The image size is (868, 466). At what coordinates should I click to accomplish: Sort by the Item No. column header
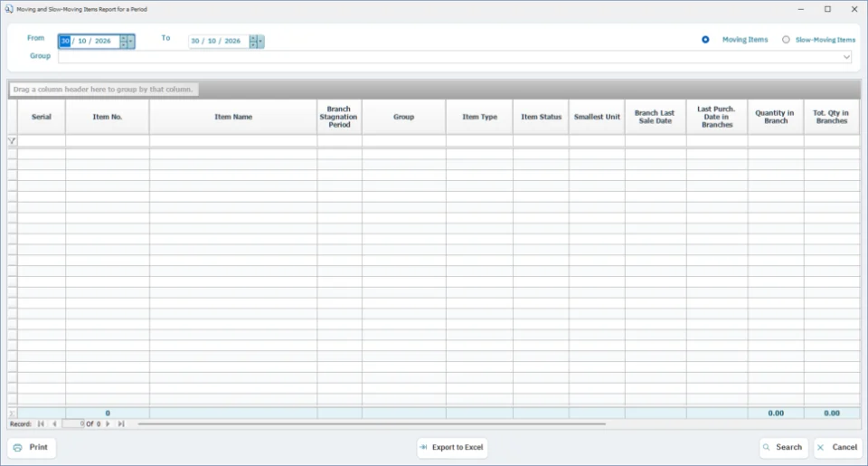(108, 117)
